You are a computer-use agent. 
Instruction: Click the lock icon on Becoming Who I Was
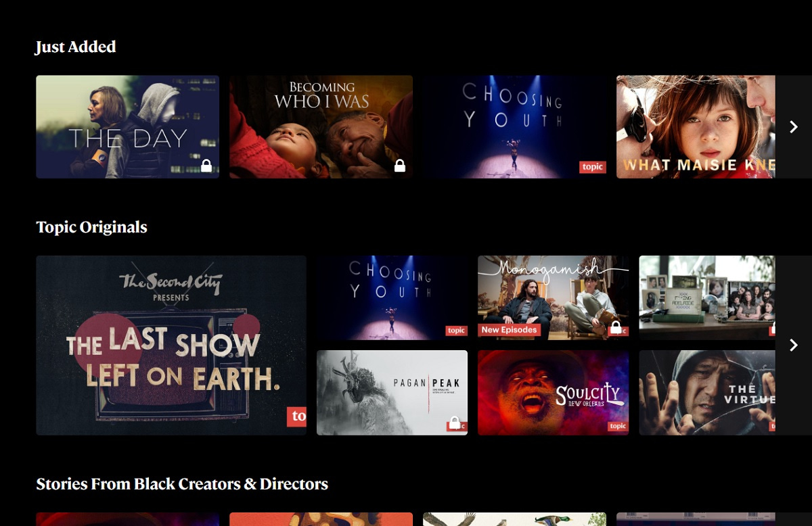click(400, 165)
